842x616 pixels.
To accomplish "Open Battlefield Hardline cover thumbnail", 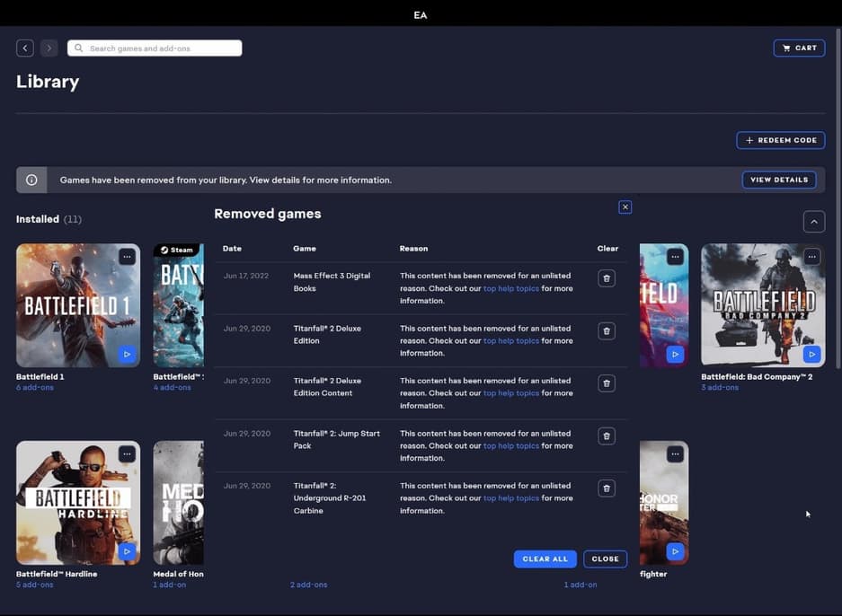I will coord(78,503).
